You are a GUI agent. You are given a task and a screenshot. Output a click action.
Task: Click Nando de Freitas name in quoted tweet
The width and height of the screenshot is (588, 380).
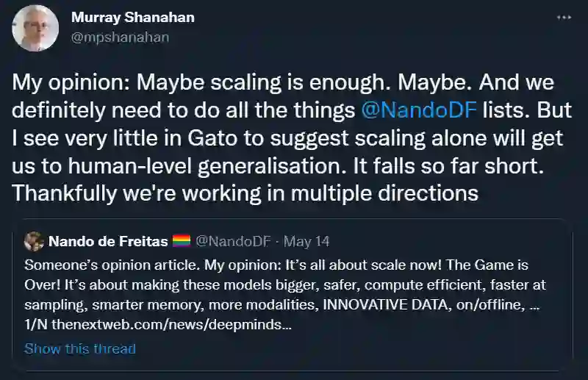point(108,241)
